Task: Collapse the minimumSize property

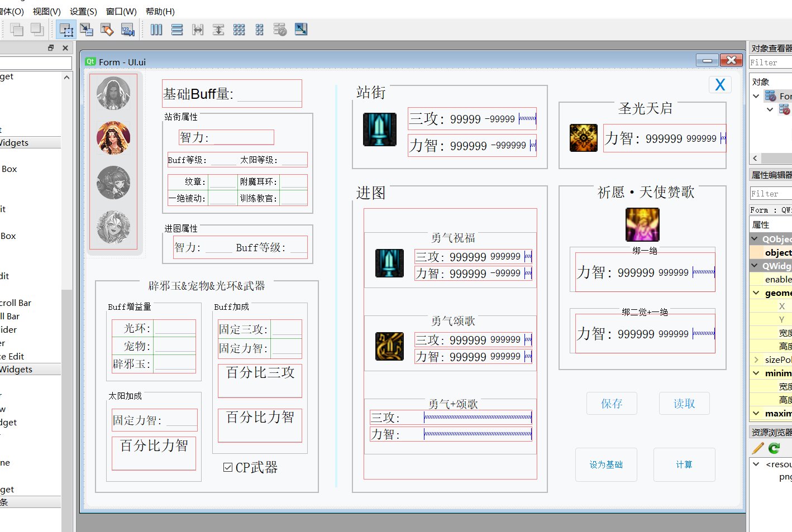Action: tap(756, 373)
